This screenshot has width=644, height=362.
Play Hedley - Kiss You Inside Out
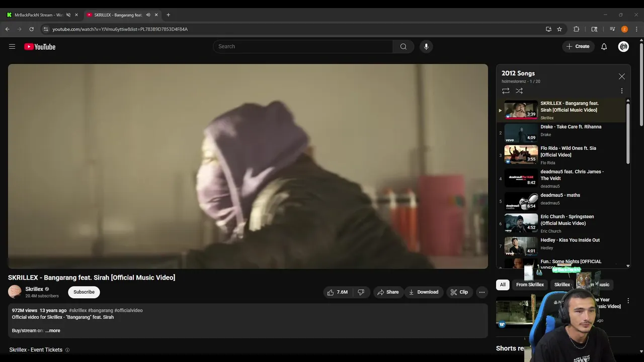(x=562, y=246)
